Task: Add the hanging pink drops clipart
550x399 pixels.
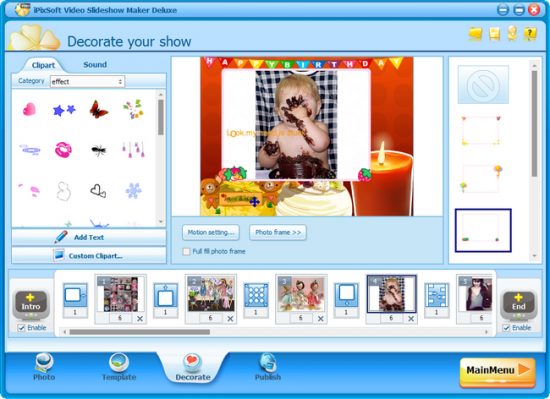Action: pyautogui.click(x=133, y=149)
